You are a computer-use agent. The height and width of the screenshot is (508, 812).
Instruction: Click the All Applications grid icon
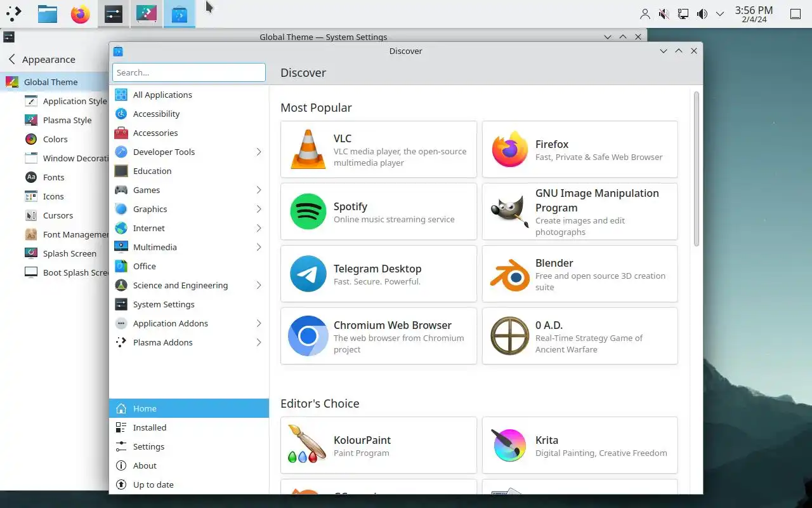[121, 95]
